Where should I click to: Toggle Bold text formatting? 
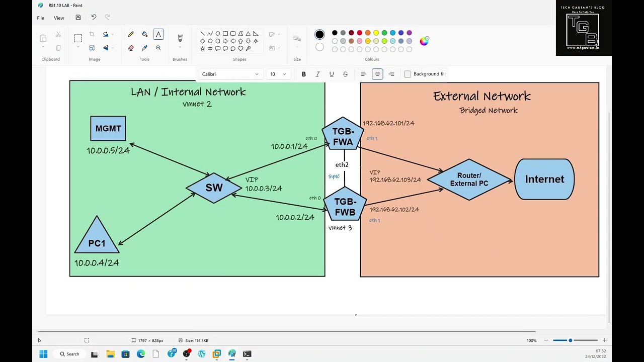[x=304, y=74]
